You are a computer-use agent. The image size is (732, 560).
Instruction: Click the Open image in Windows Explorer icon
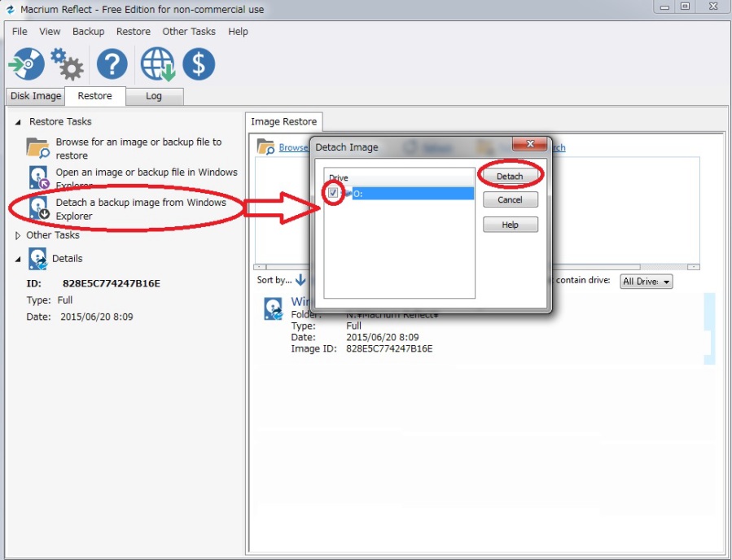tap(38, 178)
